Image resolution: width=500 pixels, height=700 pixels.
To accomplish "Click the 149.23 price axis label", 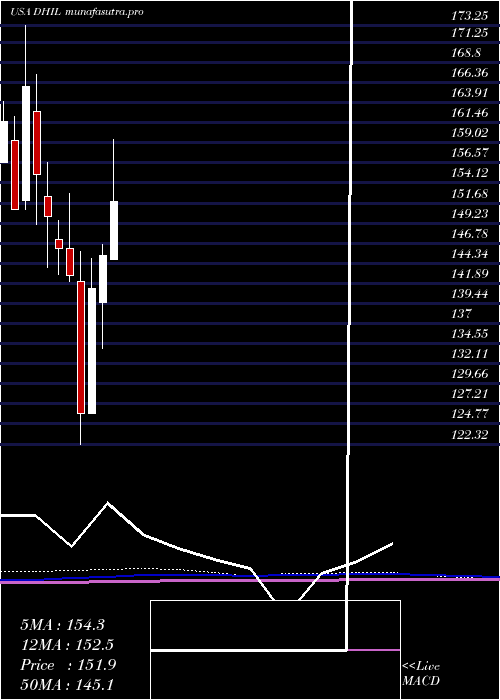I will pyautogui.click(x=470, y=213).
